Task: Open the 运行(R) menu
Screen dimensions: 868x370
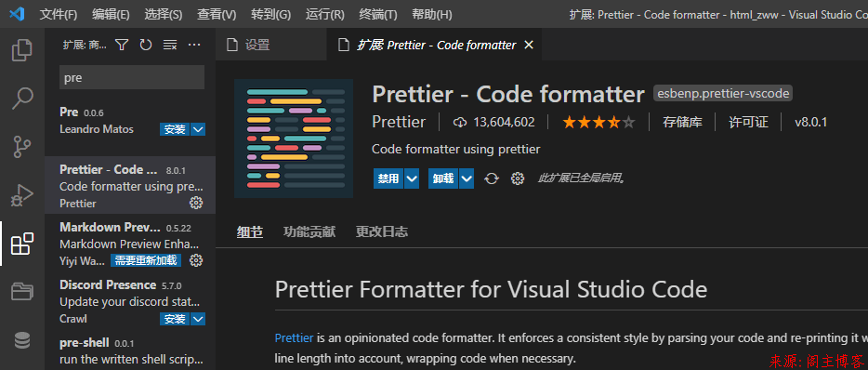Action: pos(325,14)
